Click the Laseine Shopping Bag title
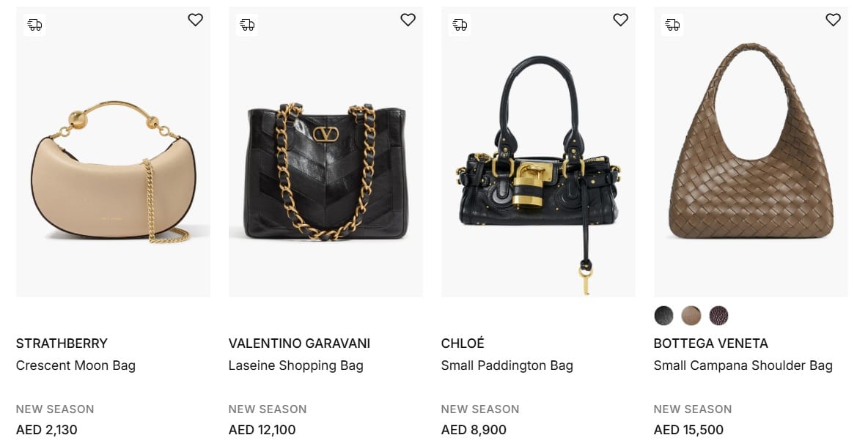The image size is (868, 446). (295, 365)
